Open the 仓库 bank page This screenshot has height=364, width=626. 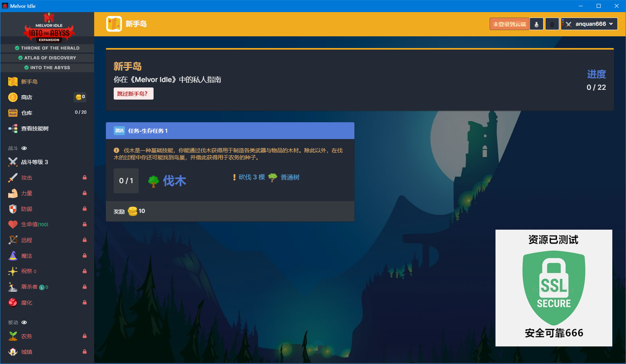47,113
